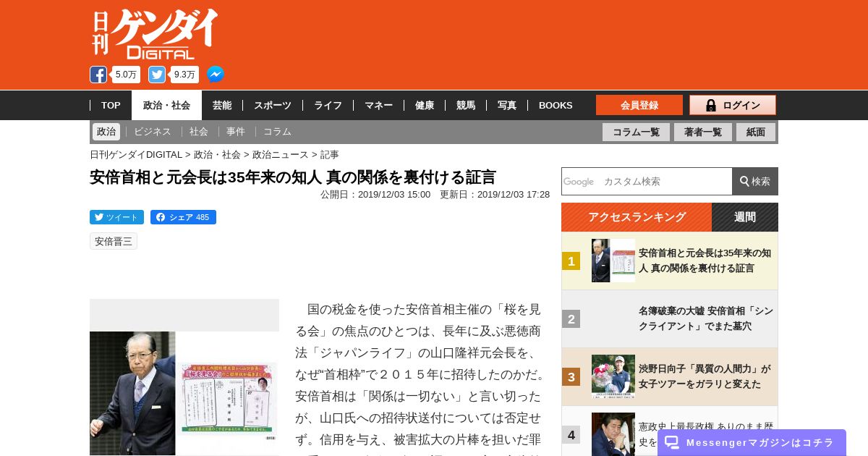Viewport: 868px width, 456px height.
Task: Open rank 1 article thumbnail
Action: pyautogui.click(x=613, y=261)
